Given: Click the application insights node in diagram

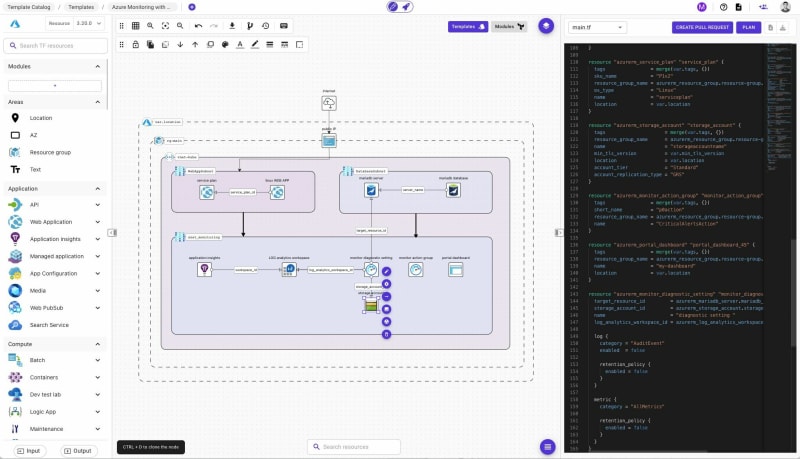Looking at the screenshot, I should (x=205, y=269).
